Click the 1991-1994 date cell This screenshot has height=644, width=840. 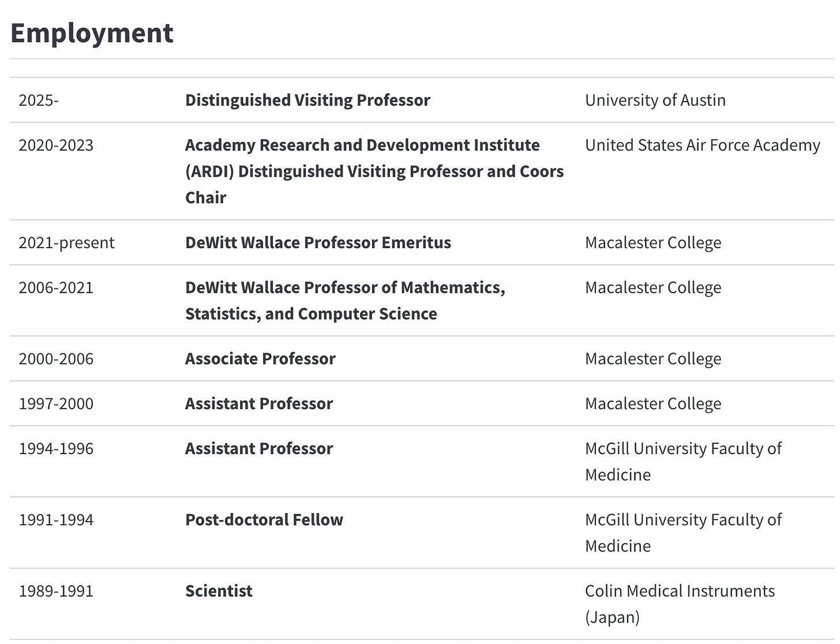56,520
